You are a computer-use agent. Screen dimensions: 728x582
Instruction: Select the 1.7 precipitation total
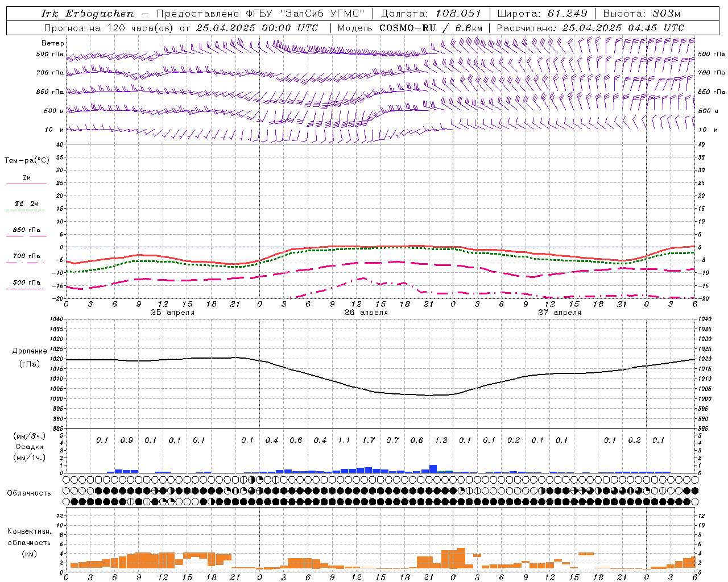click(369, 440)
